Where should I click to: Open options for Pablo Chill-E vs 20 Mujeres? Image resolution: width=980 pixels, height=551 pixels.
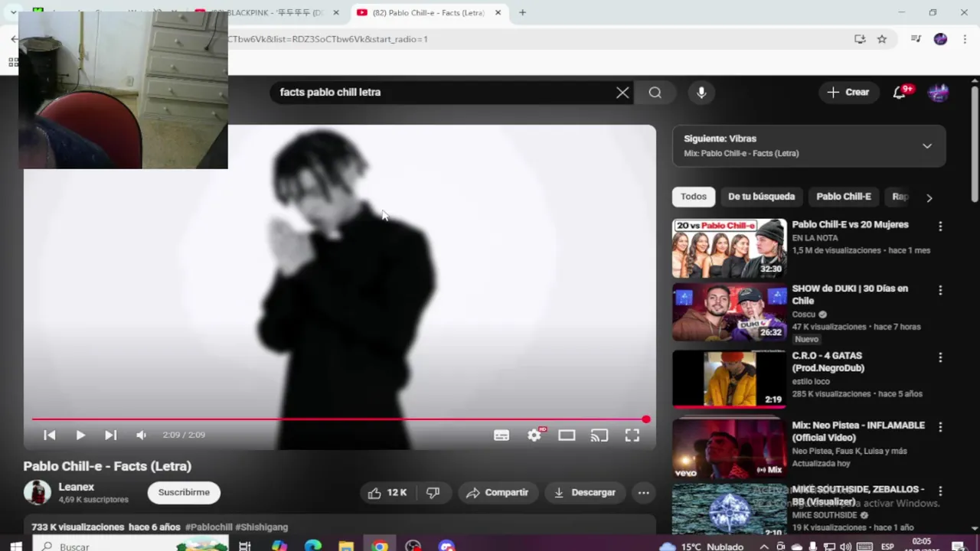tap(940, 227)
